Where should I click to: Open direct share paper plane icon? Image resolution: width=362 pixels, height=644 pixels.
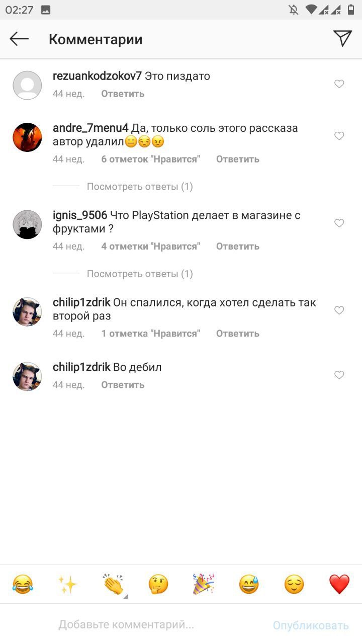point(342,38)
